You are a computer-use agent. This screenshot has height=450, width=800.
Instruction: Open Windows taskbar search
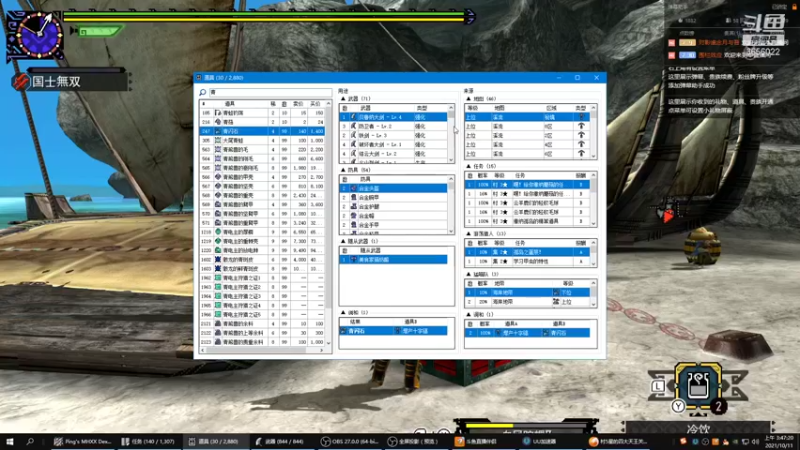[x=30, y=441]
